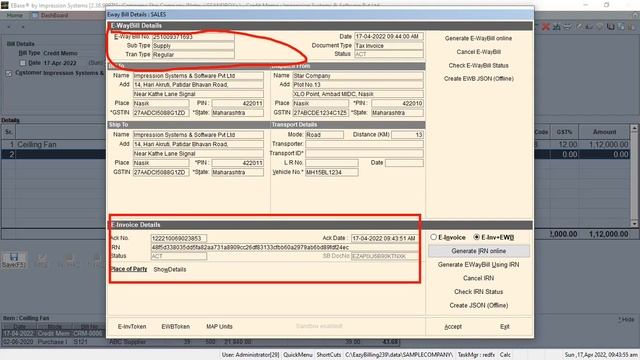Click the IRN field

pos(284,247)
